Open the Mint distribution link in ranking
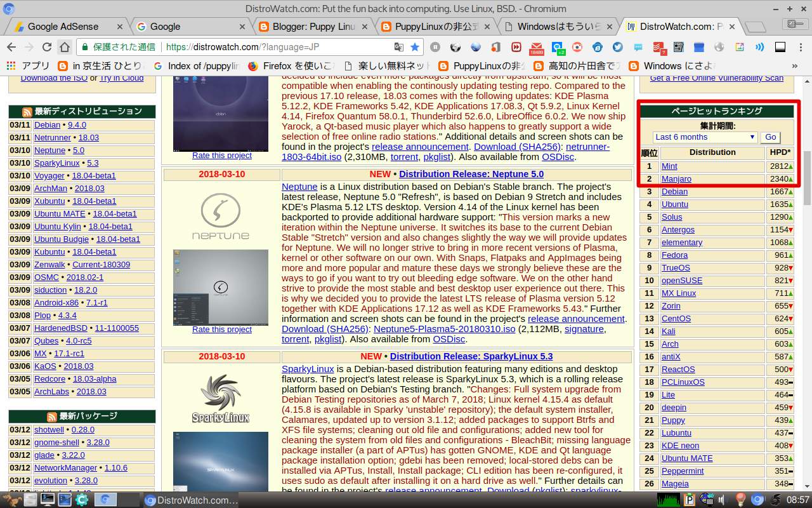The image size is (812, 508). click(669, 166)
